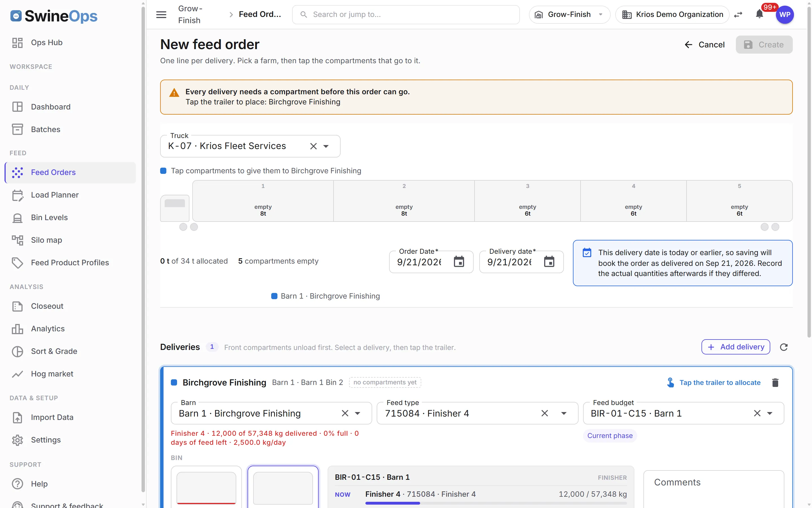Delete the Birchgrove Finishing delivery trash icon

(775, 383)
